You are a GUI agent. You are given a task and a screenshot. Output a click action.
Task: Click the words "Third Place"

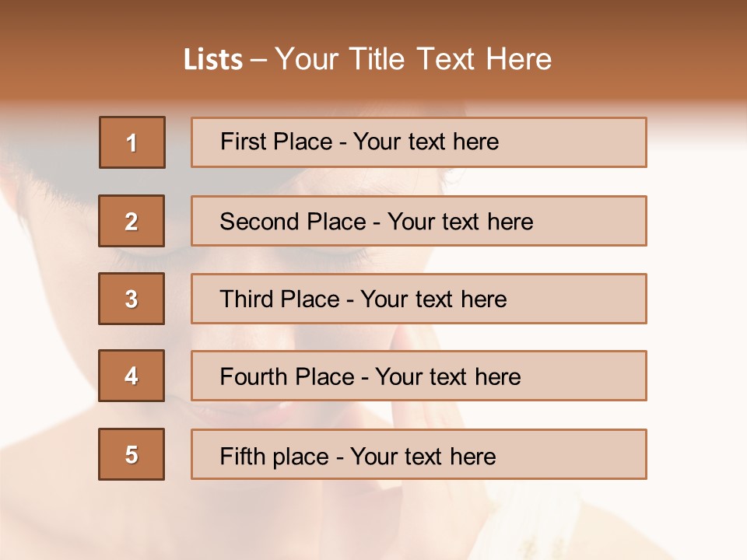pos(279,299)
